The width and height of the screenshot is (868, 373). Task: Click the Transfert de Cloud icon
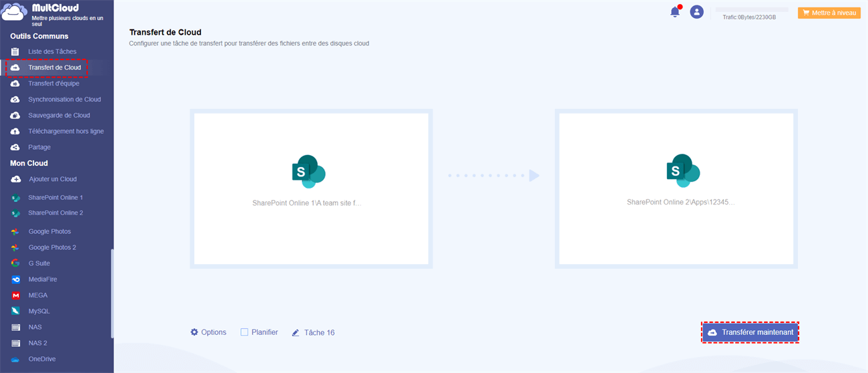click(x=15, y=68)
